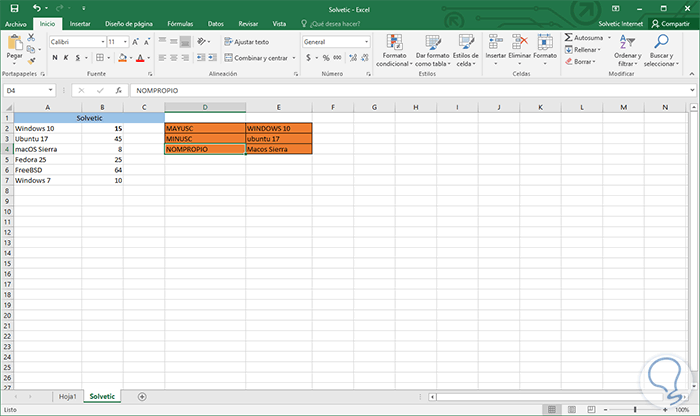
Task: Switch to Page Layout view in status bar
Action: coord(571,409)
